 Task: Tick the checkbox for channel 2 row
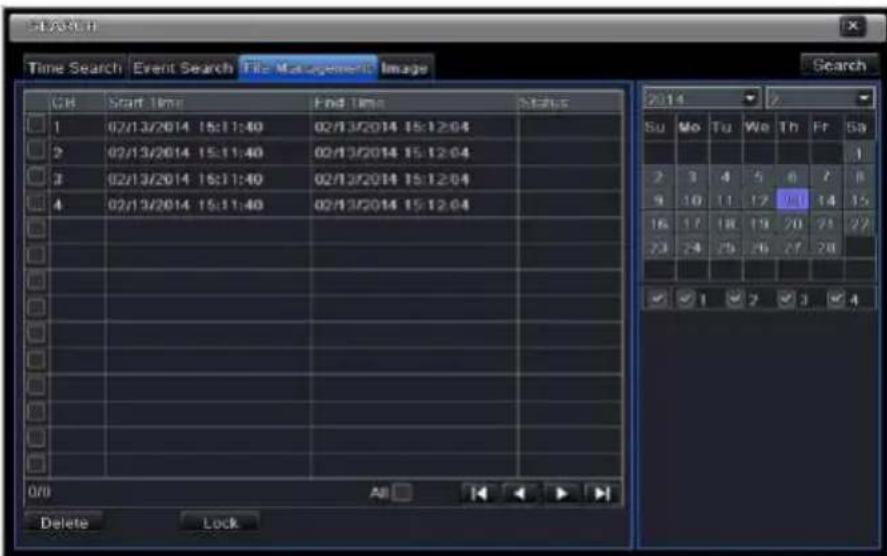coord(36,151)
